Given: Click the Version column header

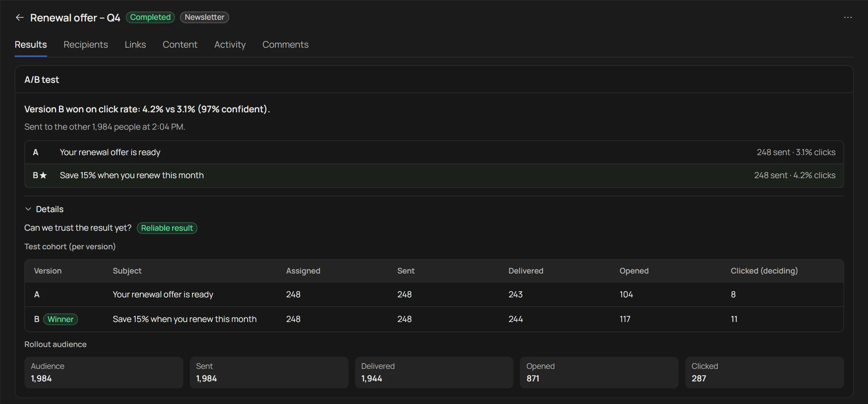Looking at the screenshot, I should point(48,271).
